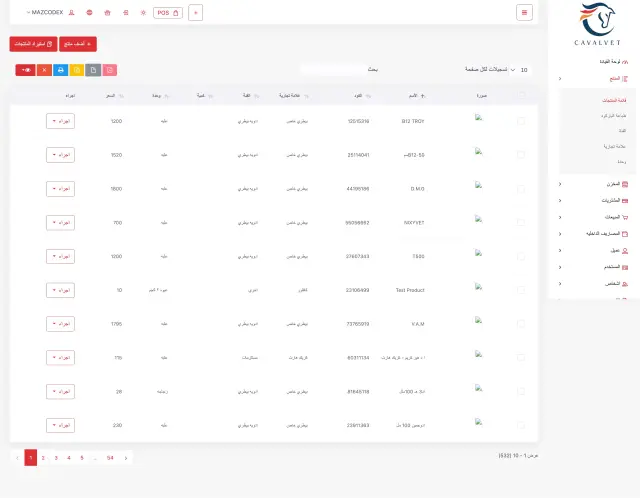Go to pagination page 5
This screenshot has height=498, width=640.
(82, 458)
